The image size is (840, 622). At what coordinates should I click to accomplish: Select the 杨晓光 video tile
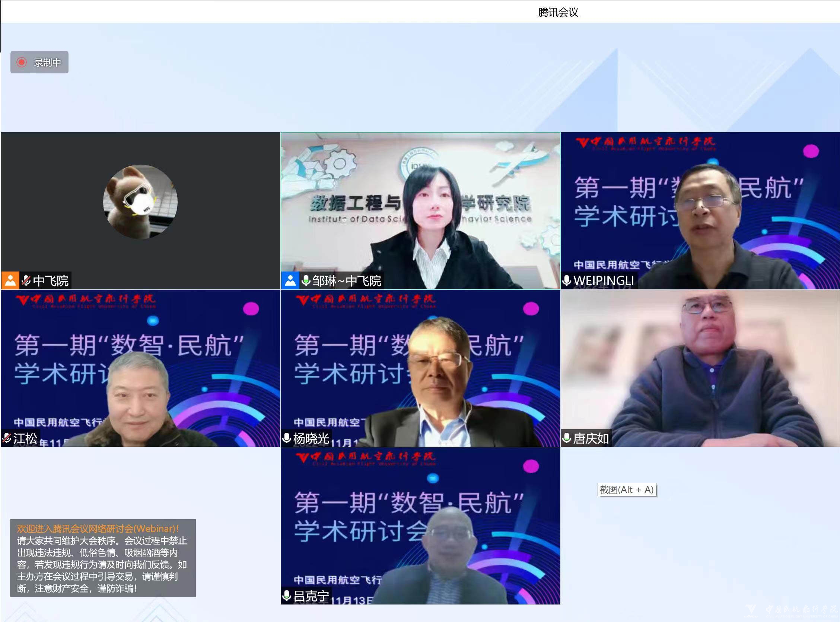[420, 368]
